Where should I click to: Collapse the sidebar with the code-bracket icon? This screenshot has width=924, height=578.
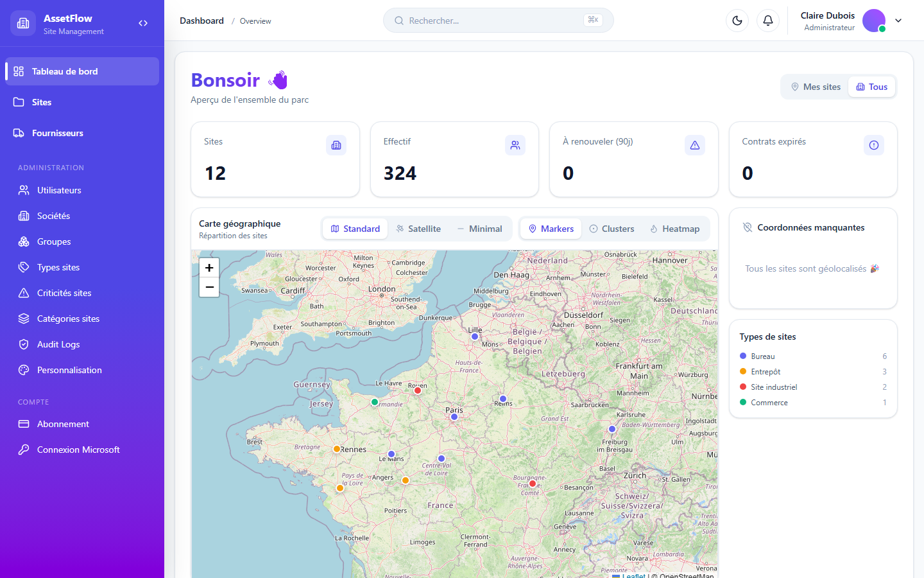click(143, 23)
